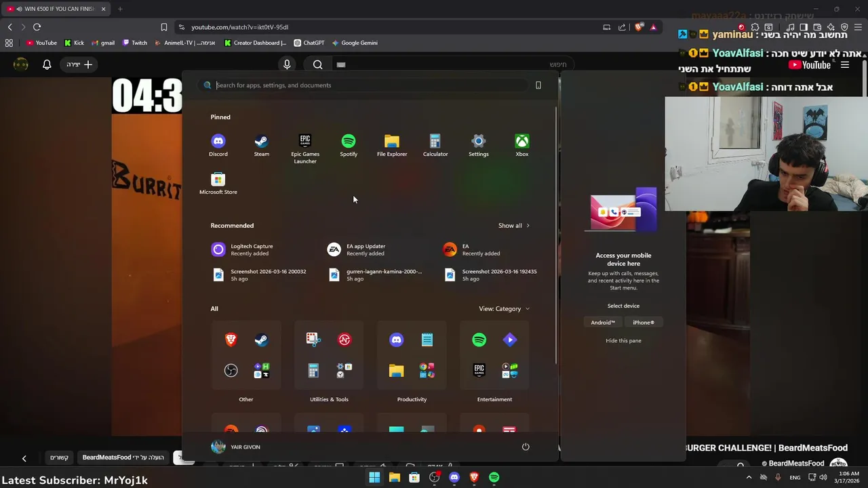868x488 pixels.
Task: Open the gmail bookmark
Action: point(102,43)
